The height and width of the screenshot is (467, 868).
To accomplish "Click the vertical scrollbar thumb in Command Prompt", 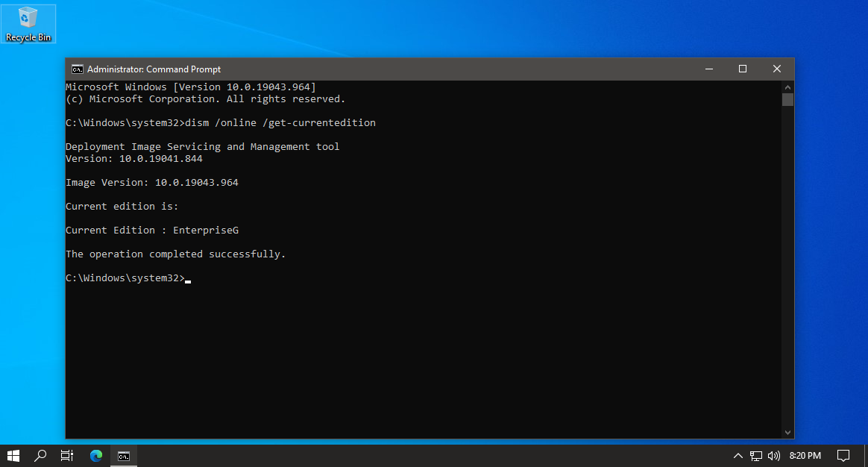I will pos(787,100).
